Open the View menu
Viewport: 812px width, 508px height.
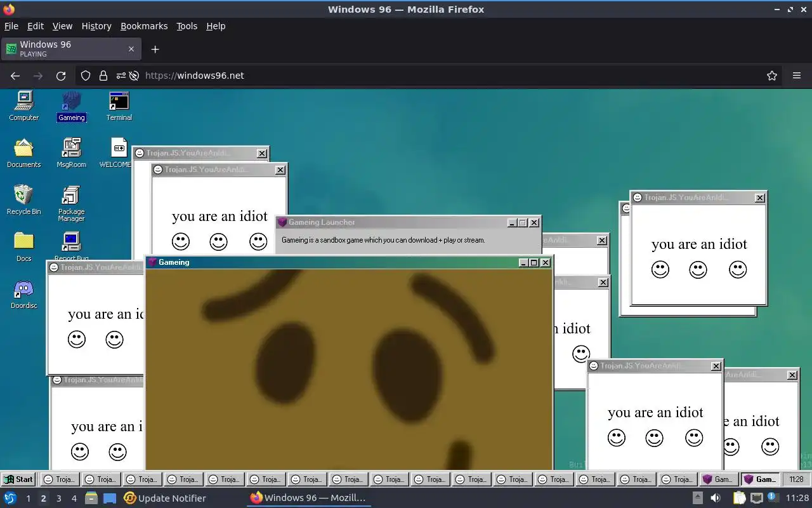tap(62, 26)
